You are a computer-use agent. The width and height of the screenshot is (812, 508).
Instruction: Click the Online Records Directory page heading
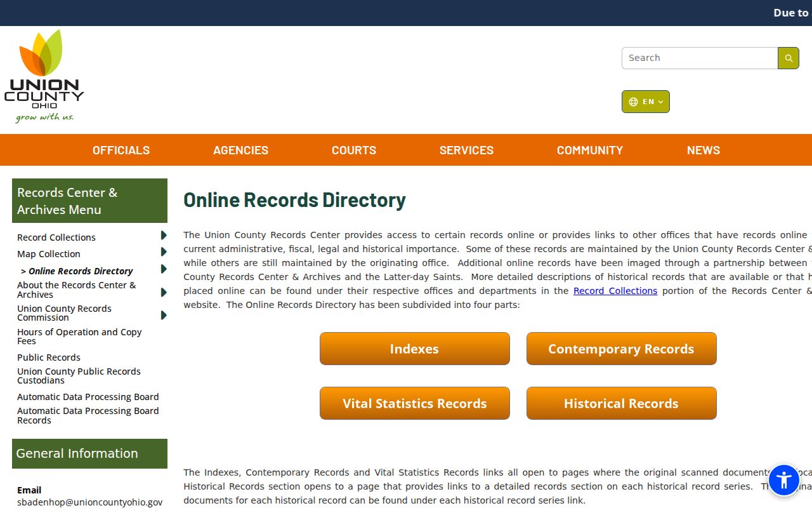[x=294, y=200]
